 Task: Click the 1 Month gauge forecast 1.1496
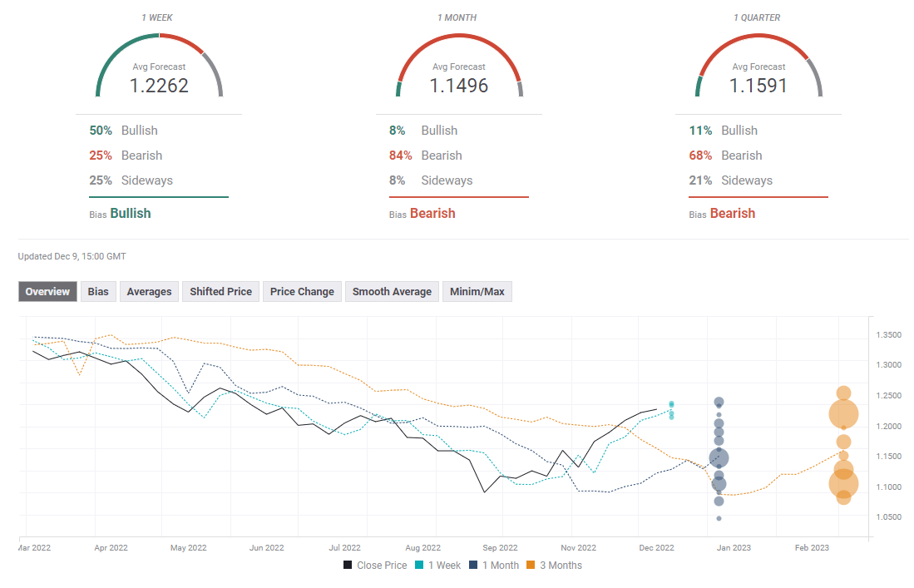[x=458, y=86]
